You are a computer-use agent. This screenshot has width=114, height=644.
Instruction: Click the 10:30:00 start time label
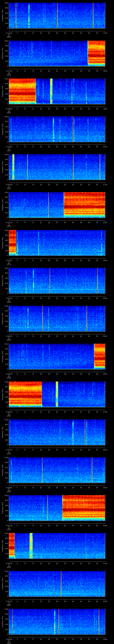(9, 563)
